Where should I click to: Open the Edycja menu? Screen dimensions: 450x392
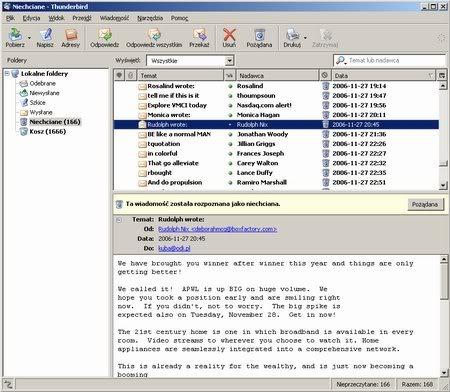pos(31,18)
